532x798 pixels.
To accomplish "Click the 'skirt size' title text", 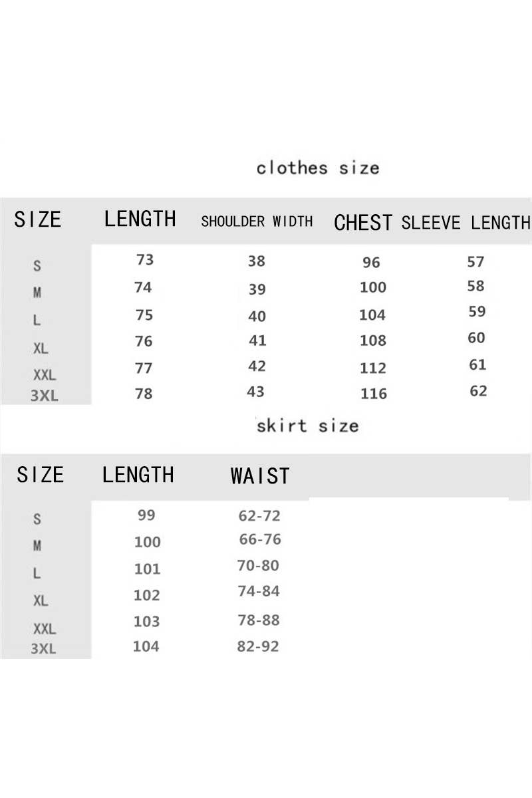I will [x=307, y=426].
